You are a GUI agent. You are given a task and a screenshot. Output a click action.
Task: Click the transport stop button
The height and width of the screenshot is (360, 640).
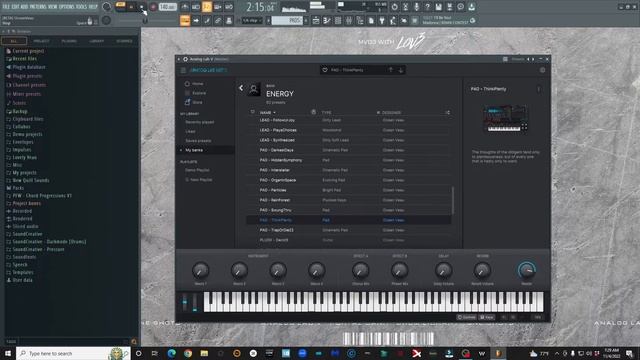(x=142, y=7)
